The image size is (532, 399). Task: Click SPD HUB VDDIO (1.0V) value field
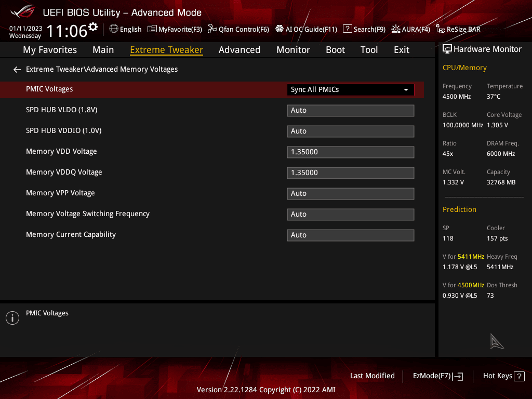[351, 131]
